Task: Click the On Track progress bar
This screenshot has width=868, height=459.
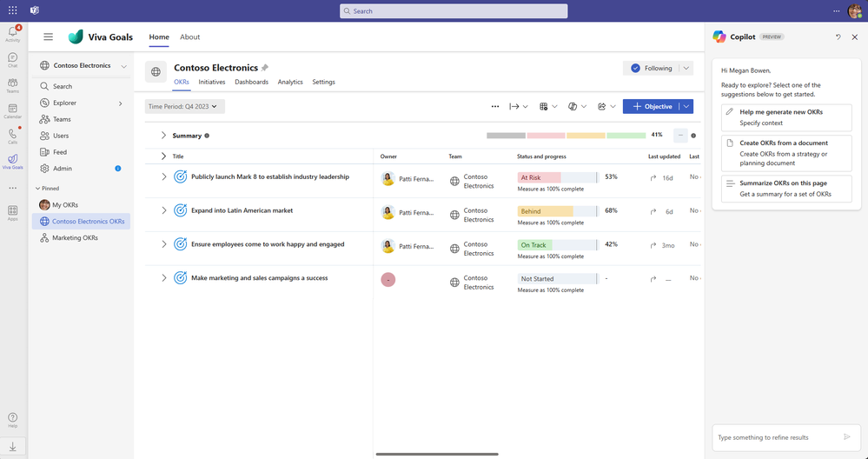Action: pos(558,245)
